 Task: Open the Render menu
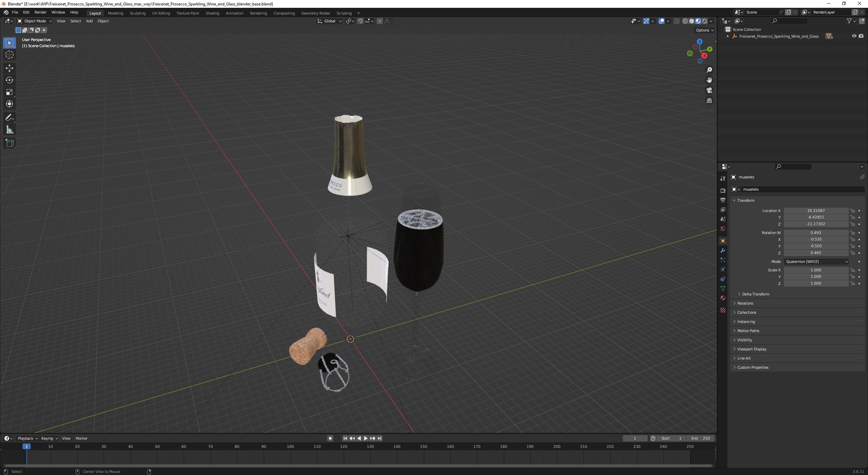point(40,12)
